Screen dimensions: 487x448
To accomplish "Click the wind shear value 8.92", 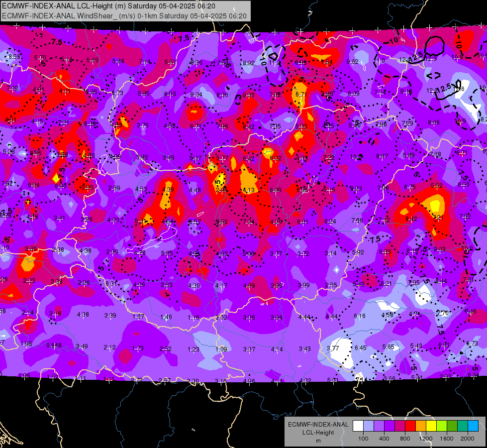I will click(248, 63).
